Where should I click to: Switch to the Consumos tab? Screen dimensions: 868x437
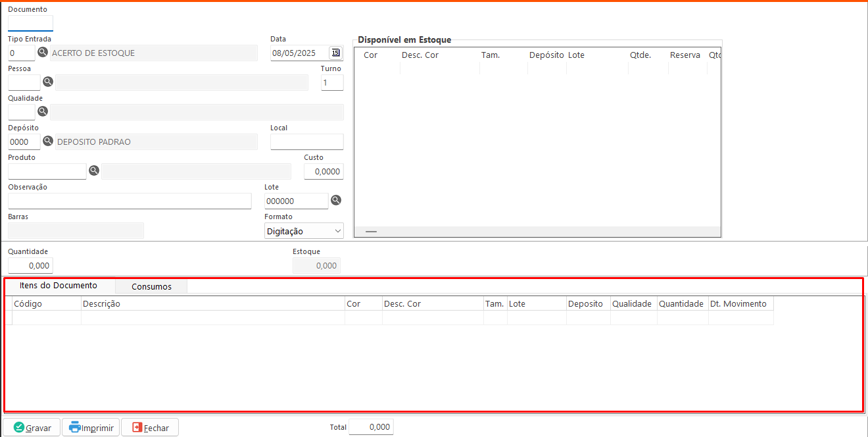(x=151, y=286)
